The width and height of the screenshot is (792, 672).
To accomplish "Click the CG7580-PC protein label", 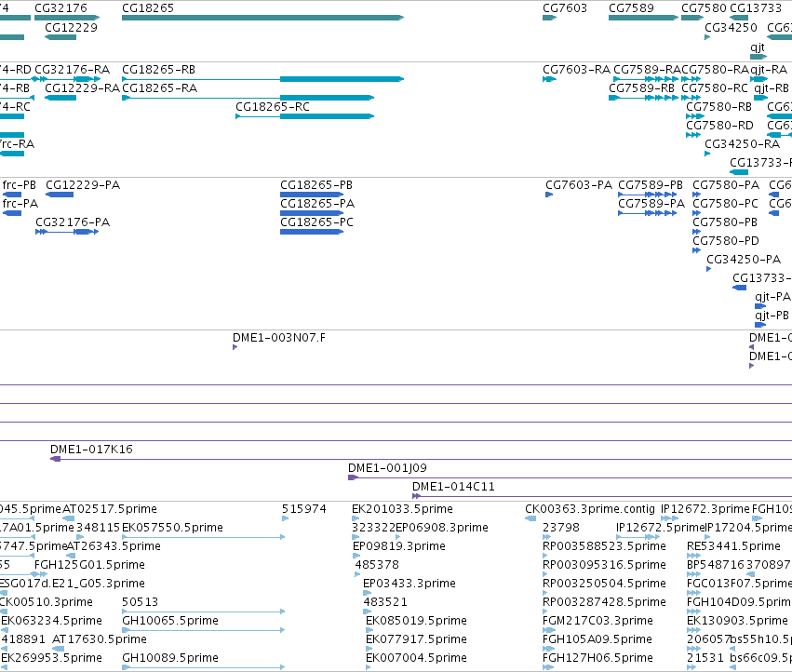I will click(726, 203).
